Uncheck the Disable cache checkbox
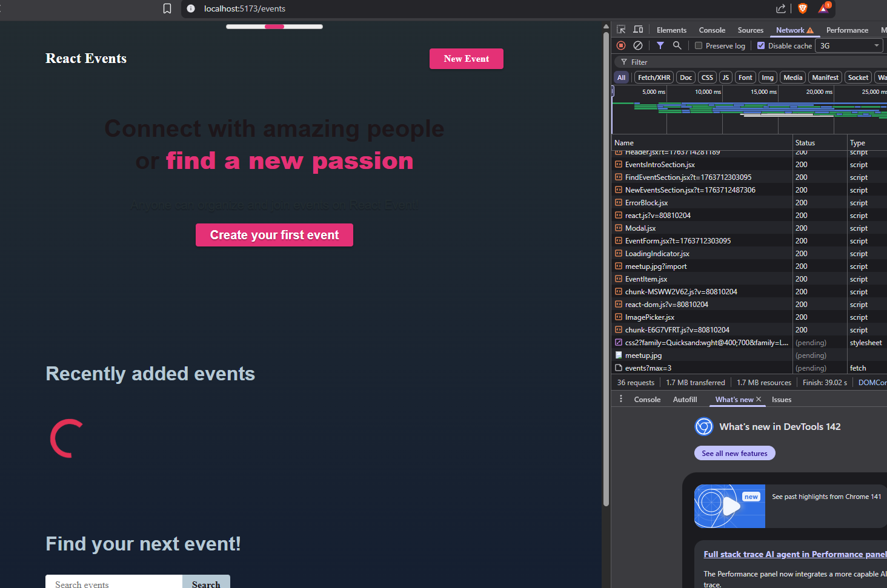Screen dimensions: 887x588 761,46
